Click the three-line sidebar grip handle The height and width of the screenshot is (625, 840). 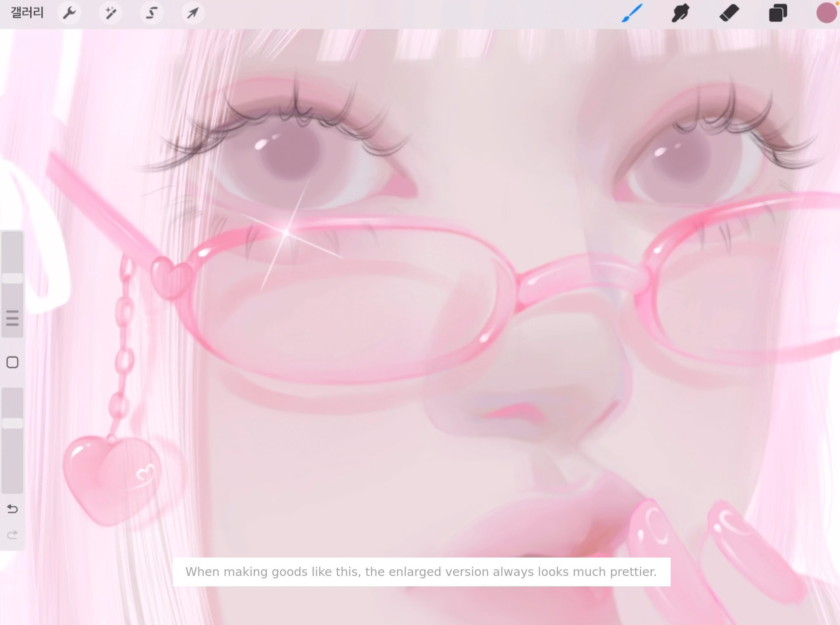pyautogui.click(x=12, y=318)
